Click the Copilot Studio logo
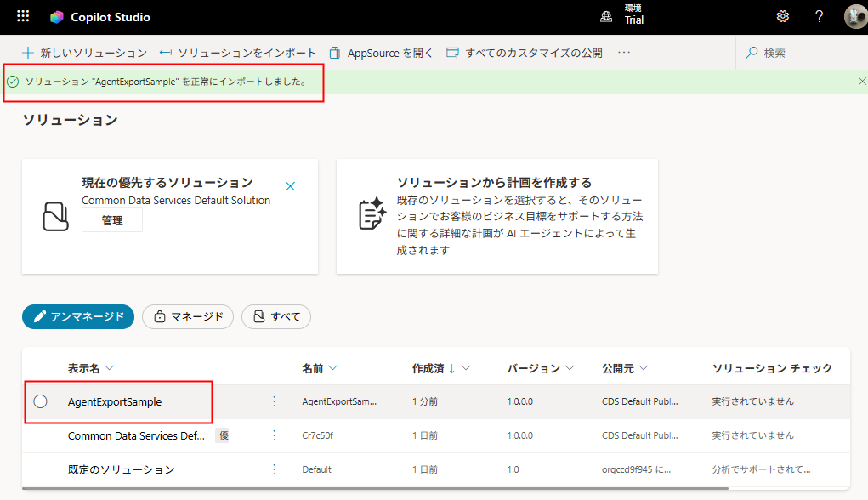Screen dimensions: 868x500 pos(58,17)
